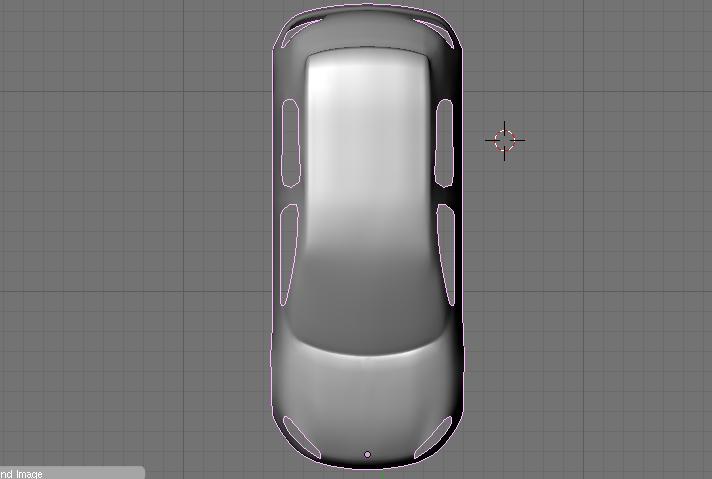Click the 3D cursor crosshair in the viewport
This screenshot has width=712, height=479.
point(505,140)
